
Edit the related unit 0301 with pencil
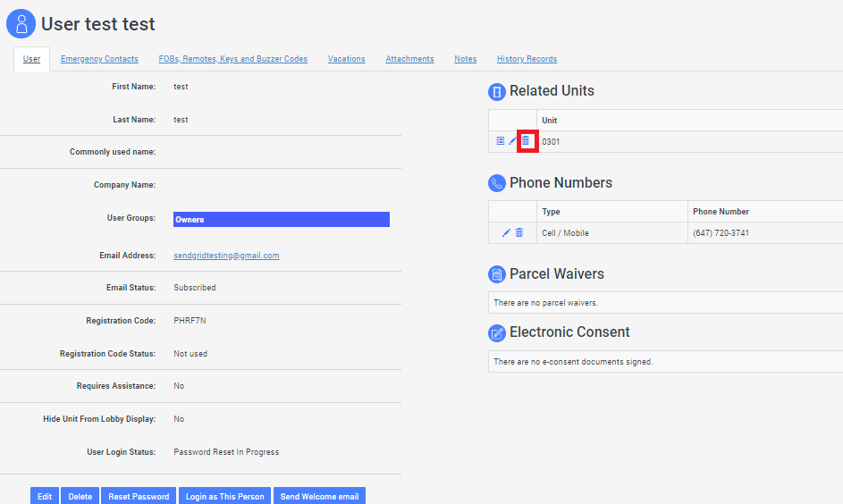(x=512, y=141)
